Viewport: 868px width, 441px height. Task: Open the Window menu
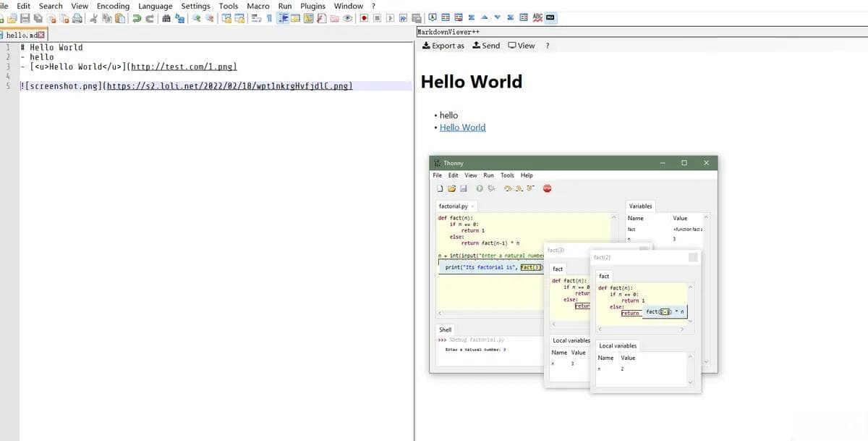click(349, 6)
